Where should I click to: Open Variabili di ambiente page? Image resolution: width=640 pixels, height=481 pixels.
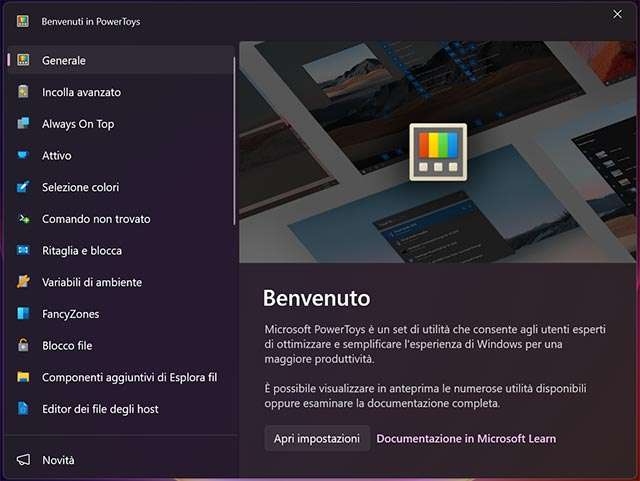tap(120, 282)
